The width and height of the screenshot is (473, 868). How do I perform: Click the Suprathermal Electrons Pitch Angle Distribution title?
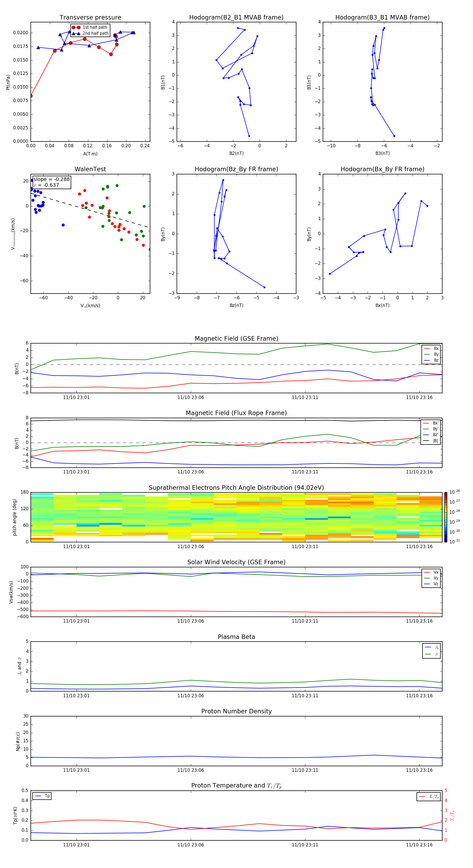[236, 488]
